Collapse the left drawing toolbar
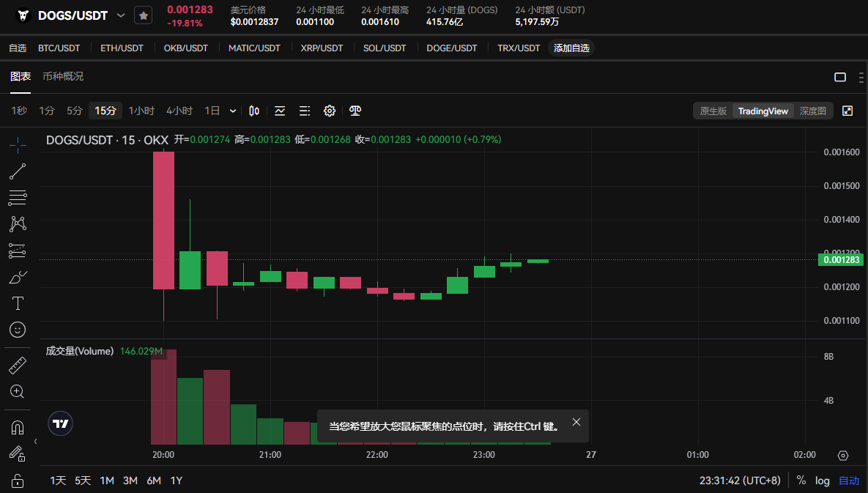The width and height of the screenshot is (868, 493). pyautogui.click(x=35, y=441)
